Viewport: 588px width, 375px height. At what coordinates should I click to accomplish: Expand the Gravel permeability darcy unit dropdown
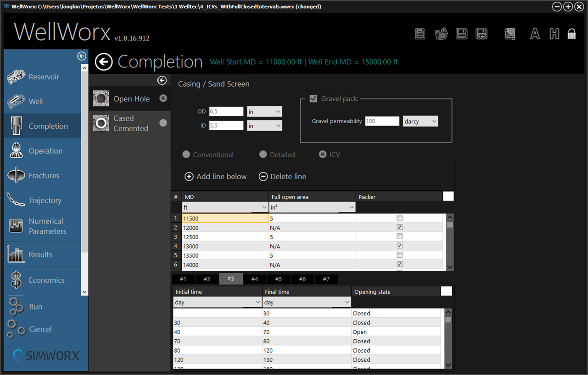(x=420, y=121)
